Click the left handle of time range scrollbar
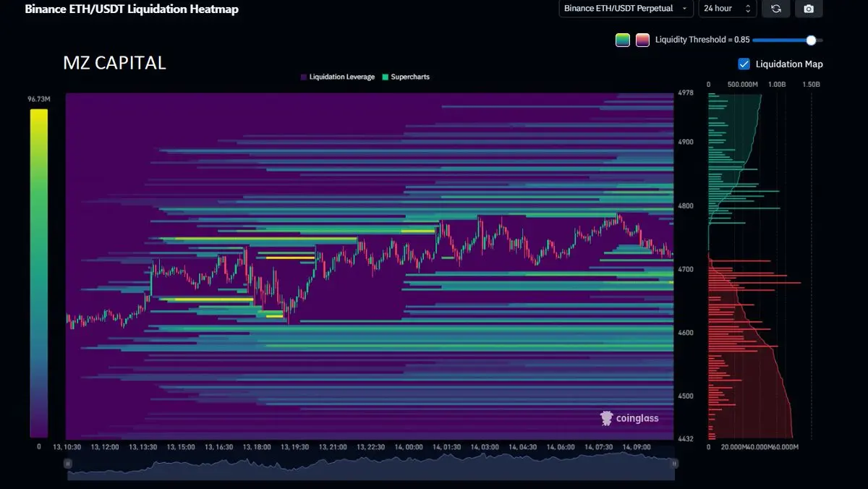Viewport: 868px width, 489px height. tap(67, 464)
